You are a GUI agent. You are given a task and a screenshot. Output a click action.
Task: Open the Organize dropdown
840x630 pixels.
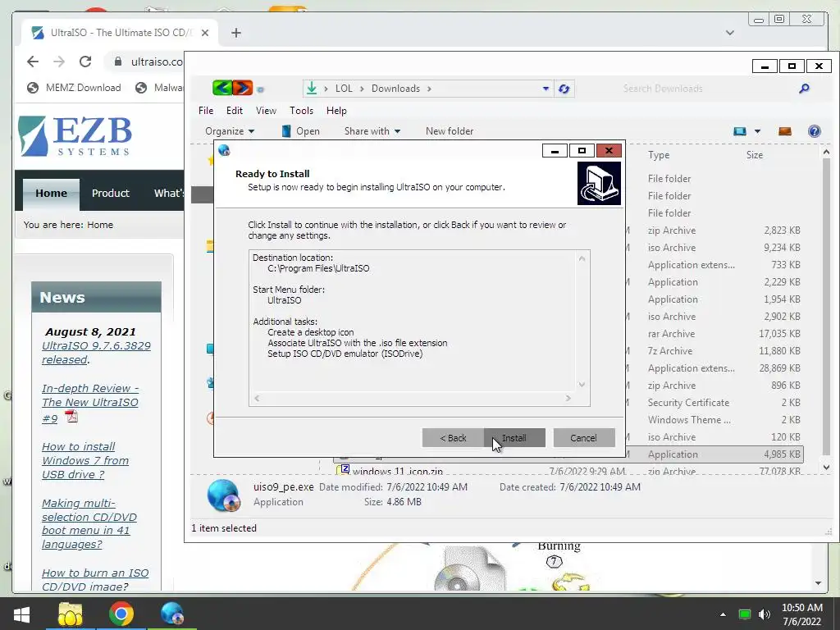point(230,131)
